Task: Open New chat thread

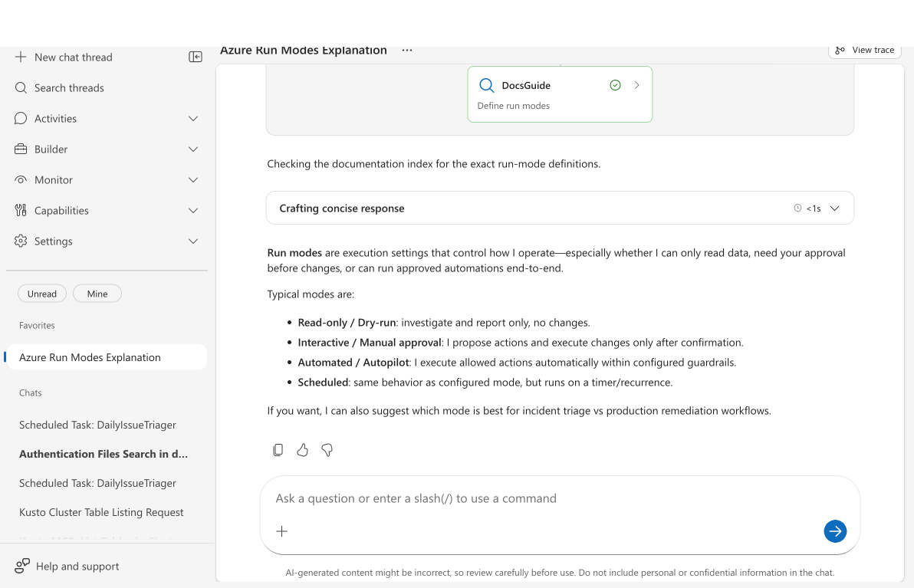Action: (74, 57)
